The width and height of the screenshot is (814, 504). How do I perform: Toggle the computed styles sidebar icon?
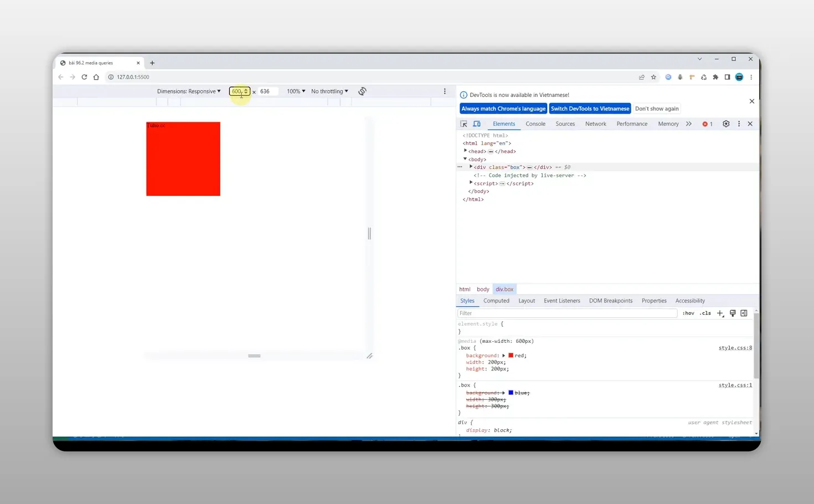pos(744,313)
